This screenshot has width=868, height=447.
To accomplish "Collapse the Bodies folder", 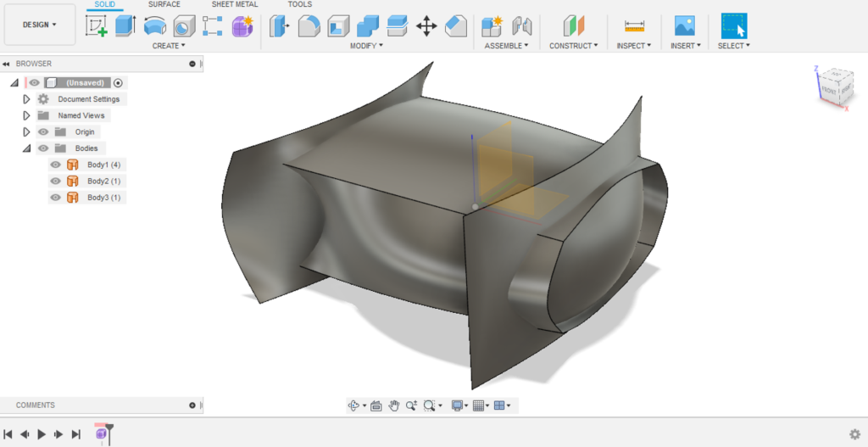I will 26,148.
